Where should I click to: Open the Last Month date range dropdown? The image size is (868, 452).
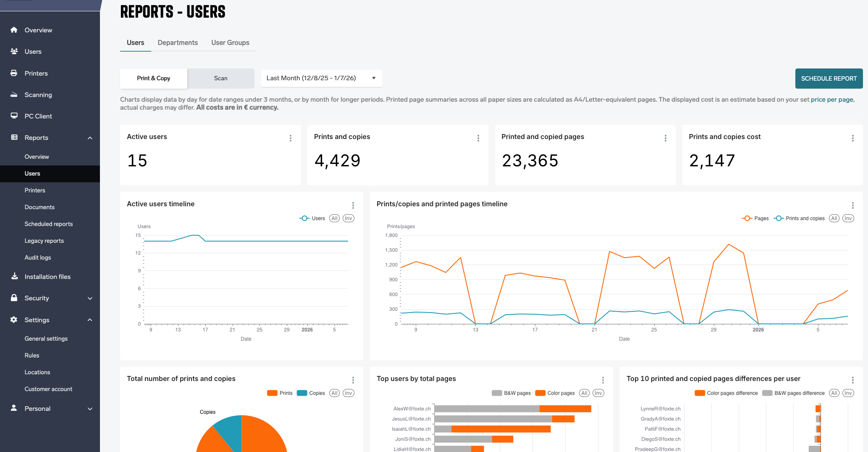coord(321,78)
